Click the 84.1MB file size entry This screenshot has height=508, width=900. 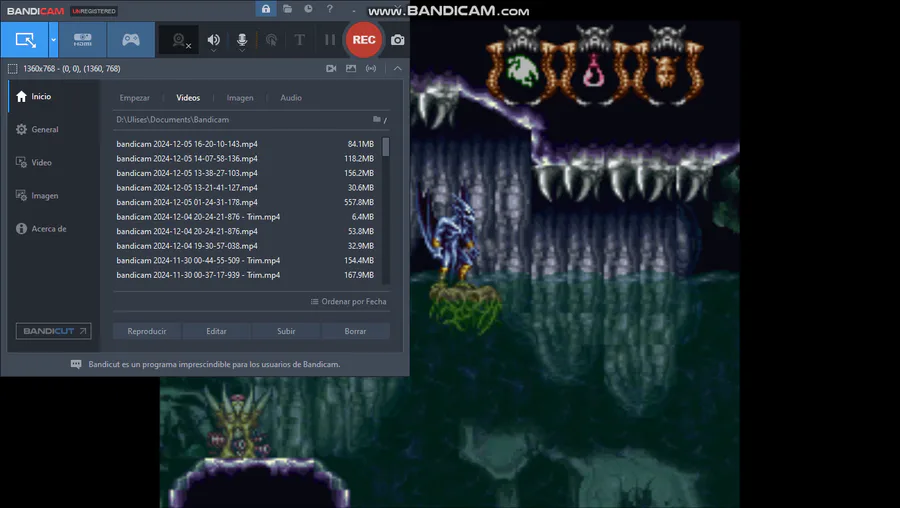point(360,144)
